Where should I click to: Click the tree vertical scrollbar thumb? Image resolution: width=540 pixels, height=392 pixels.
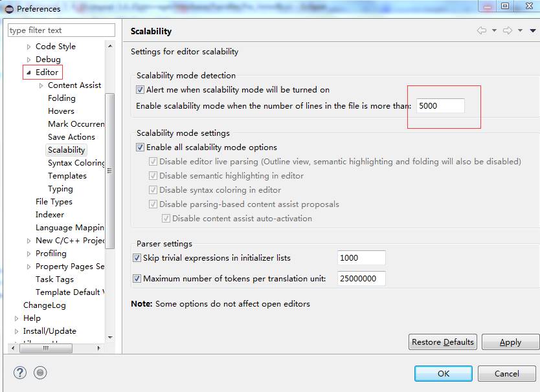(110, 171)
